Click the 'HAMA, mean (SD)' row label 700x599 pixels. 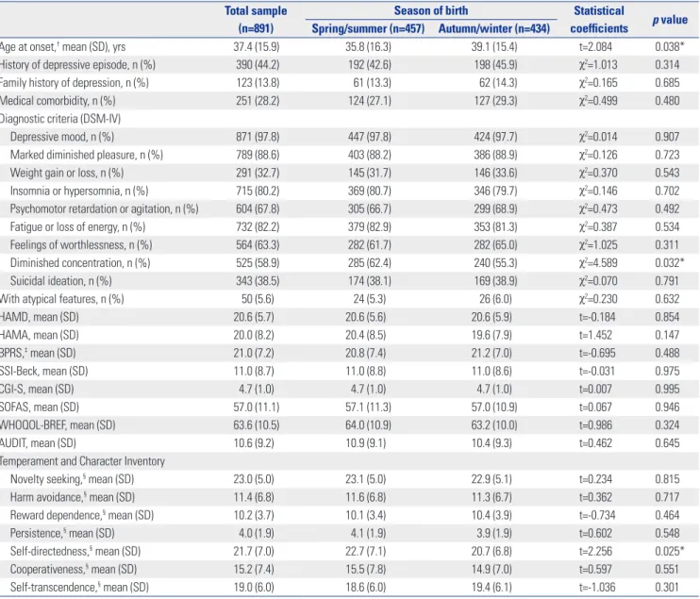[x=40, y=335]
